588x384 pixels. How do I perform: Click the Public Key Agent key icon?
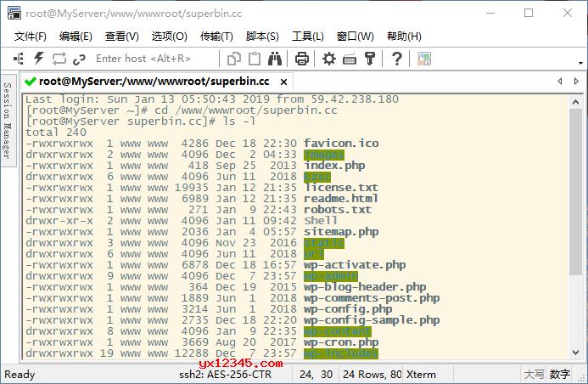pyautogui.click(x=370, y=59)
